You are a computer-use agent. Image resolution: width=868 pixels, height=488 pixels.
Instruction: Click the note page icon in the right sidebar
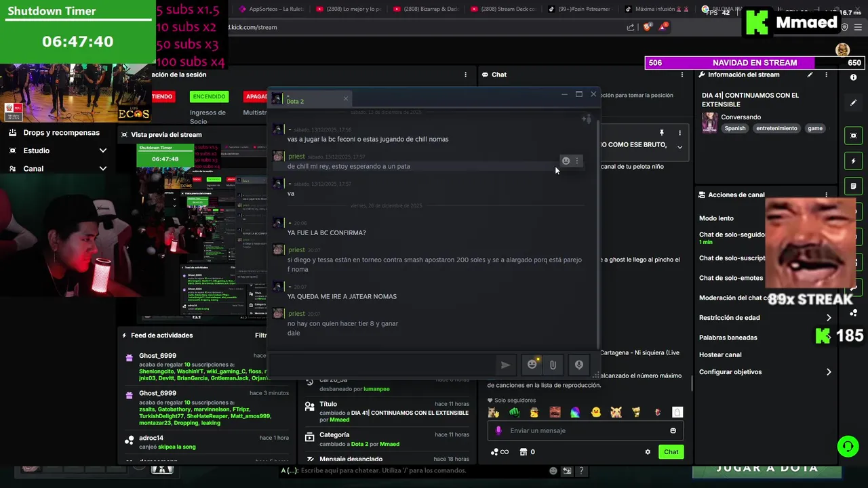853,186
